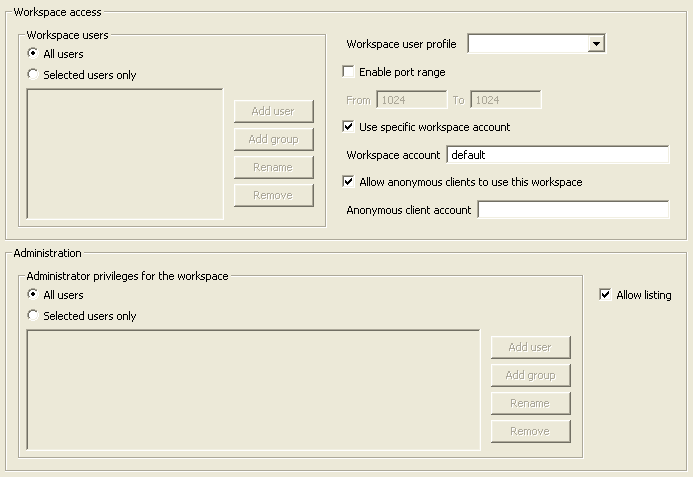The height and width of the screenshot is (477, 693).
Task: Uncheck Use specific workspace account
Action: [x=349, y=127]
